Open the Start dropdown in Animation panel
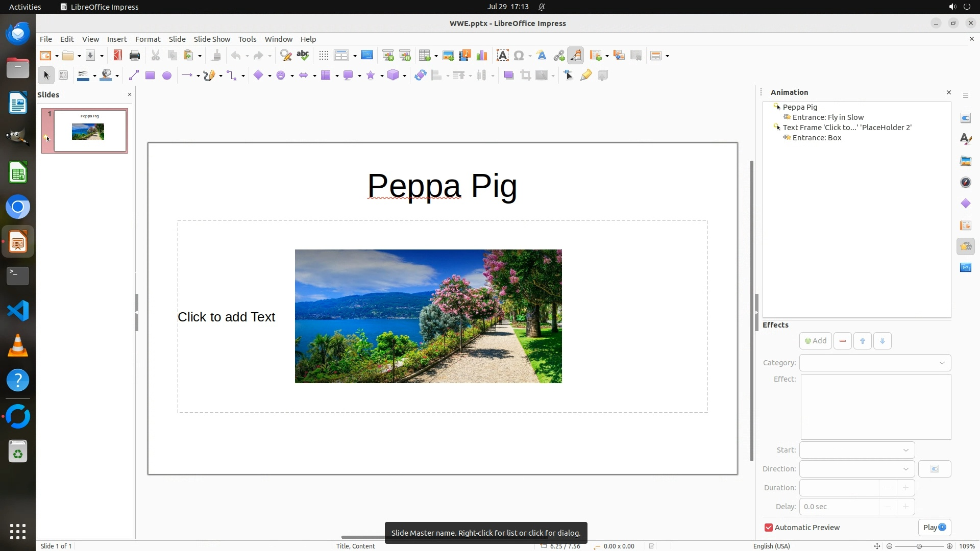 (x=856, y=450)
